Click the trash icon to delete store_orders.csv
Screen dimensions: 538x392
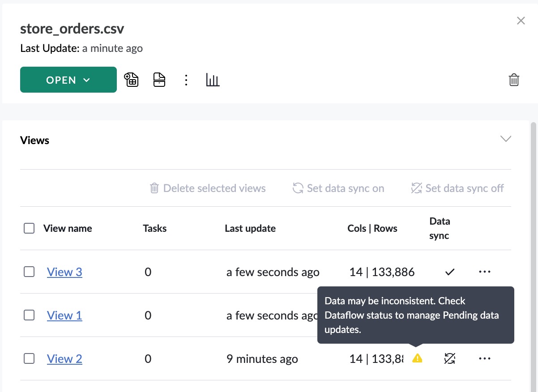[514, 80]
